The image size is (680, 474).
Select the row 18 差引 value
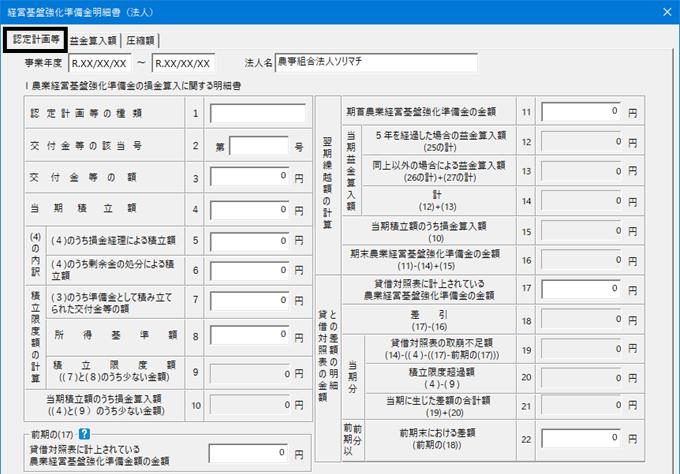coord(581,320)
